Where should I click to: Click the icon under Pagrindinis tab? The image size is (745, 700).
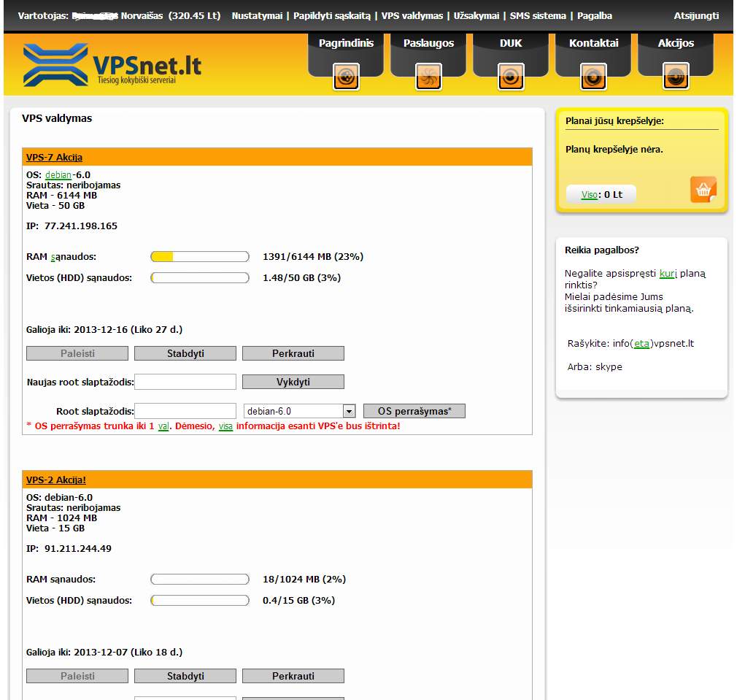click(x=346, y=77)
